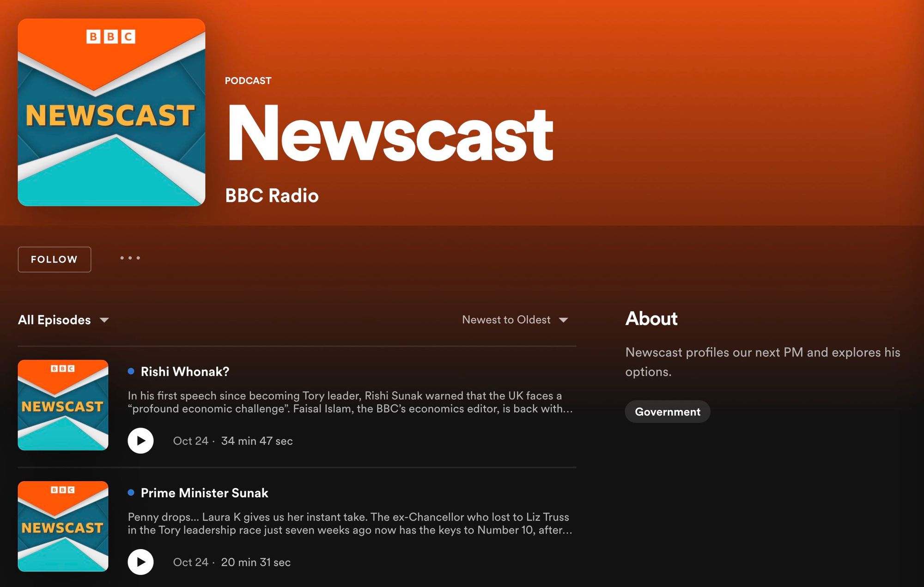Click the About section heading
This screenshot has height=587, width=924.
[651, 319]
